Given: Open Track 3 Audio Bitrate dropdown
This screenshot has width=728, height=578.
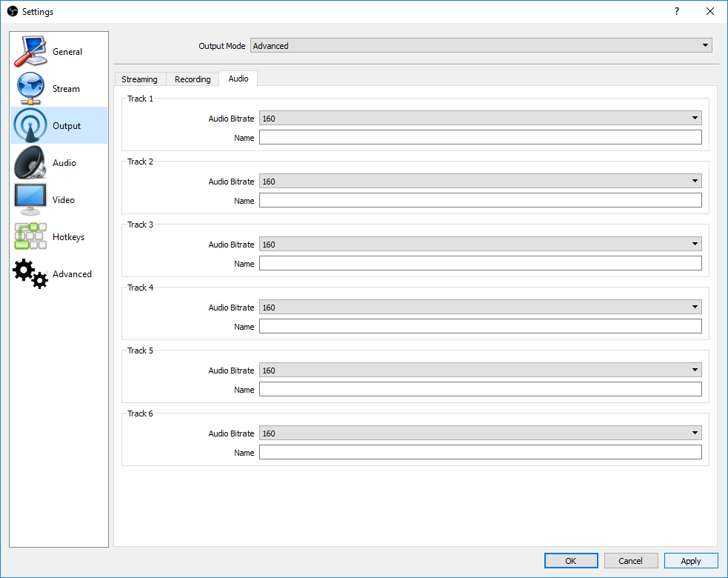Looking at the screenshot, I should tap(480, 245).
